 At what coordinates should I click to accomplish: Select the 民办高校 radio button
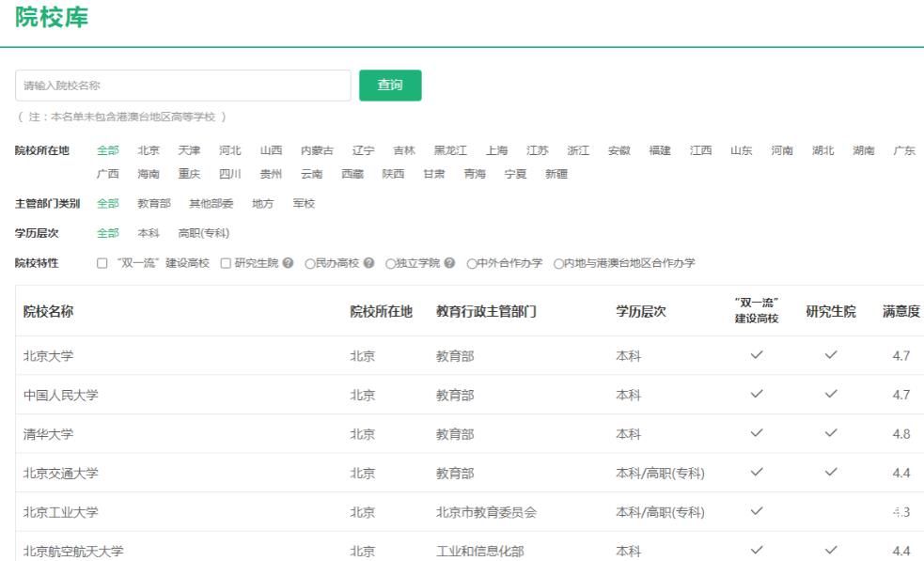[310, 263]
